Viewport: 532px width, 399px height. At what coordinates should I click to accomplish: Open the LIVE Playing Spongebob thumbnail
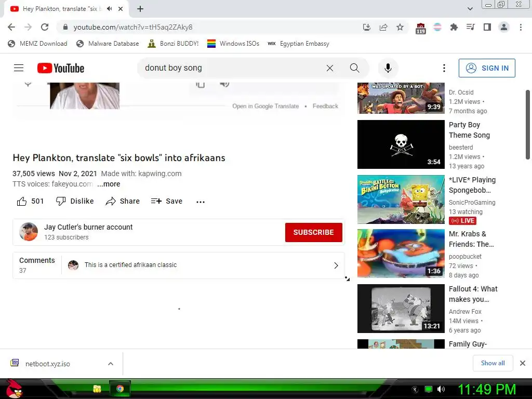click(x=401, y=199)
